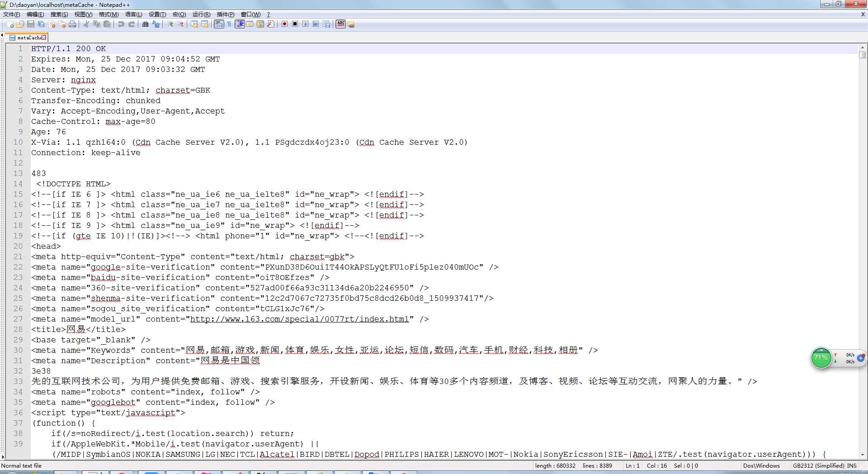
Task: Click the 71% floating monitor widget
Action: pyautogui.click(x=821, y=358)
